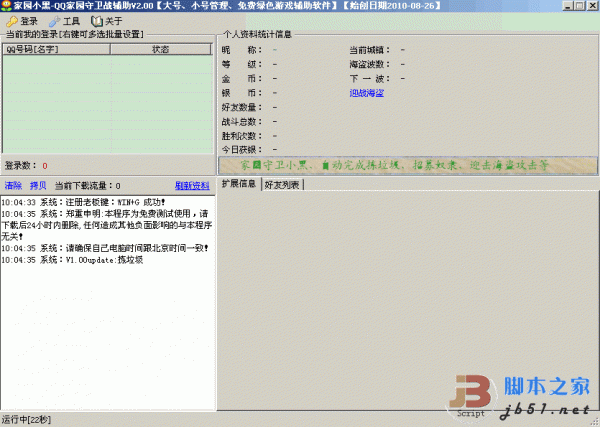Click the 当前我的登录 group title
Screen dimensions: 600x427
coord(75,34)
